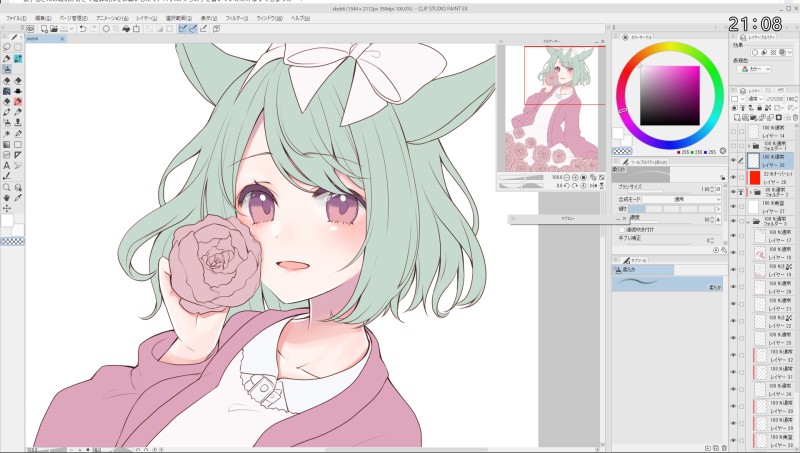Open the 表現色 (expression color) dropdown
The width and height of the screenshot is (800, 453).
pyautogui.click(x=755, y=69)
